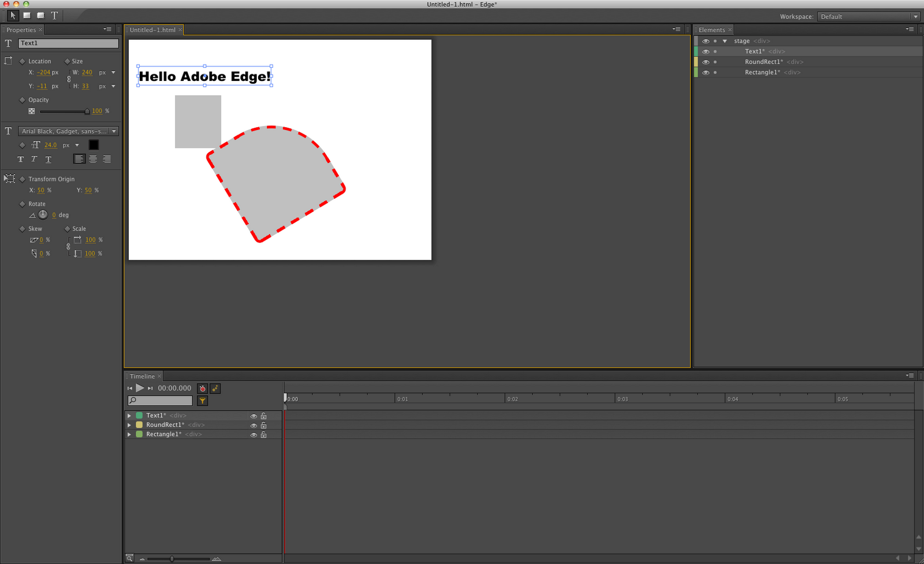Screen dimensions: 924x564
Task: Add keyframe diamond for Opacity
Action: coord(23,100)
